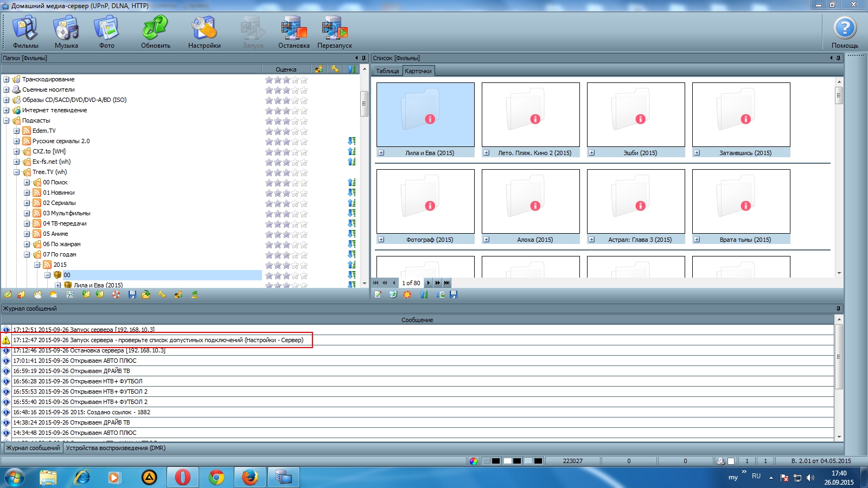
Task: Open Настройки settings
Action: [x=204, y=32]
